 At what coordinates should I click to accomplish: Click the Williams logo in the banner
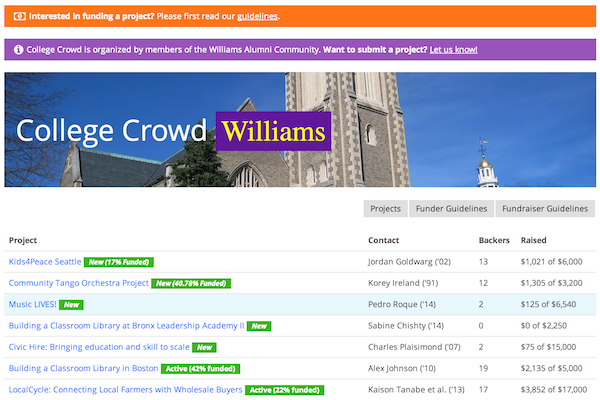click(x=274, y=131)
